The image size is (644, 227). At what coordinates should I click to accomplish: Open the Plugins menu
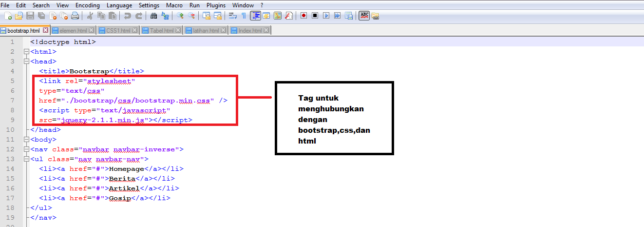(216, 5)
